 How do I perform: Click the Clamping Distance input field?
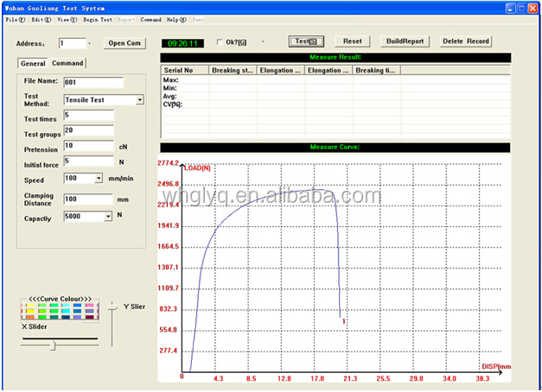88,199
